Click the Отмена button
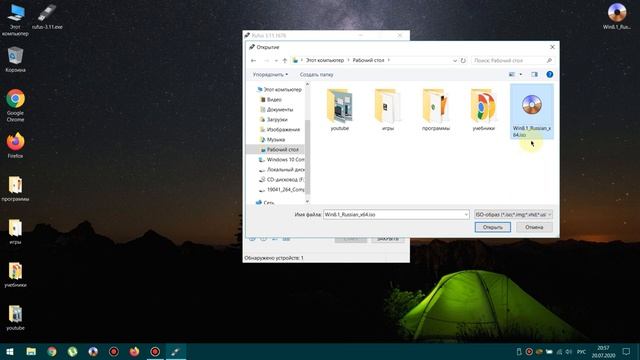 pyautogui.click(x=534, y=227)
